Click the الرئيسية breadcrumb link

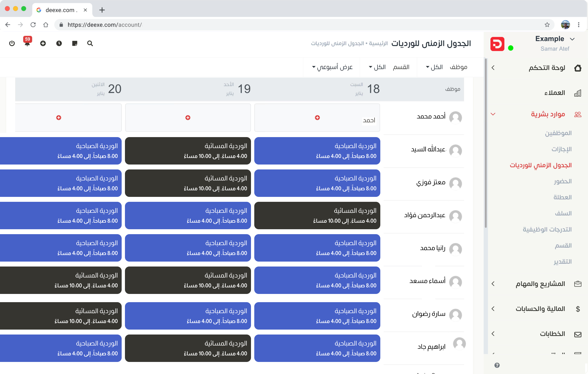tap(378, 44)
